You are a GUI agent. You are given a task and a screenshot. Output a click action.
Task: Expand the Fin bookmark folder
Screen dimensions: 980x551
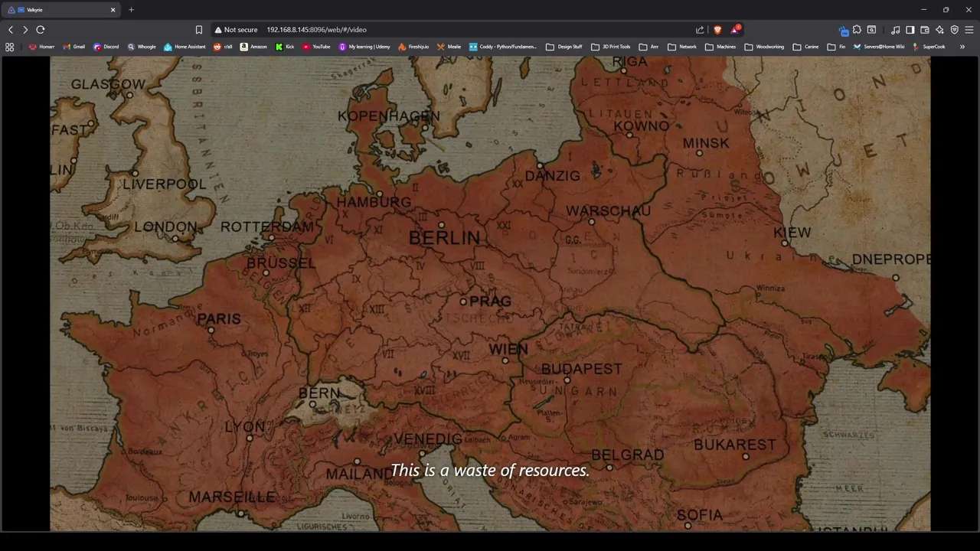(836, 47)
